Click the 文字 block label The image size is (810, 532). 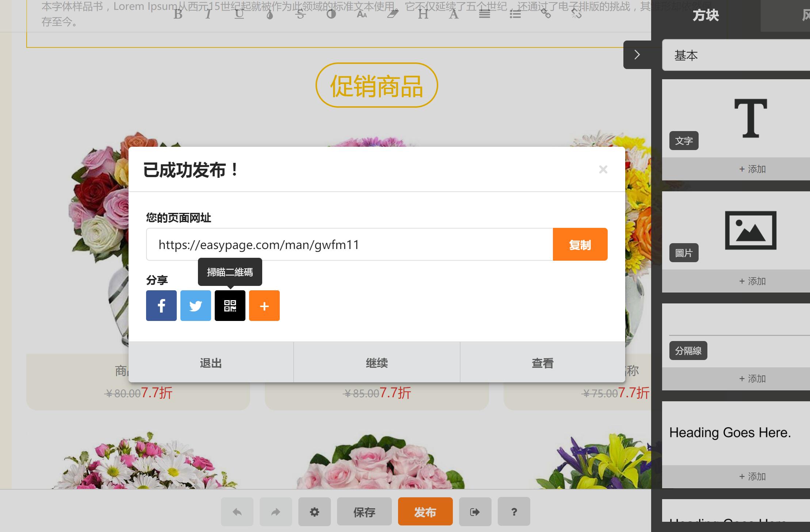click(684, 141)
